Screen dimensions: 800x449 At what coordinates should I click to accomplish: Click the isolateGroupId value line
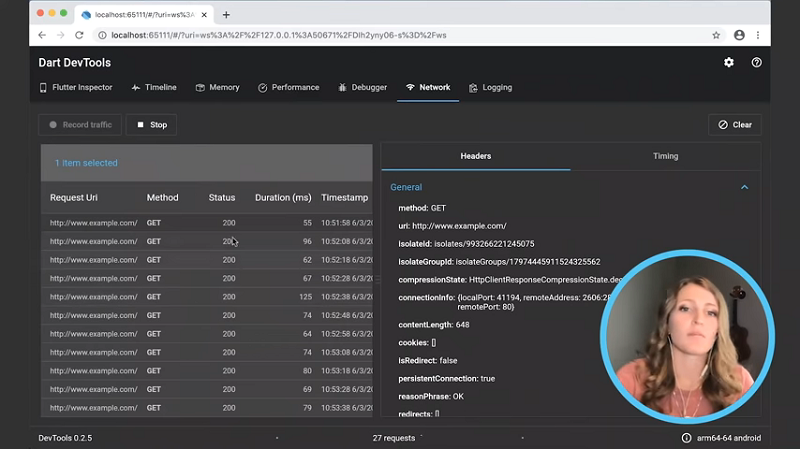point(499,261)
